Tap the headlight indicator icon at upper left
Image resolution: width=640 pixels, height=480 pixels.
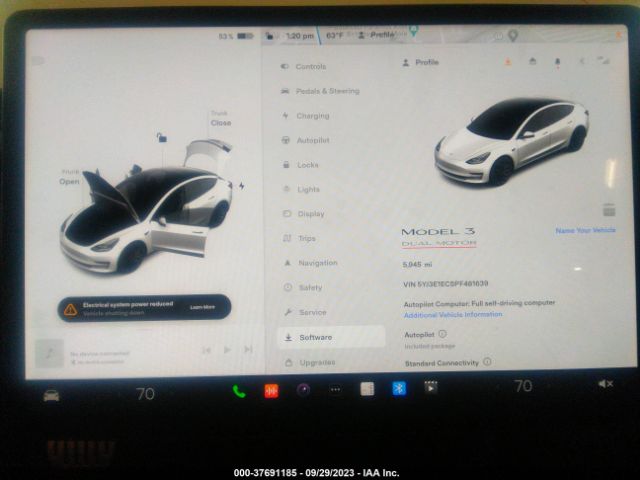[38, 61]
